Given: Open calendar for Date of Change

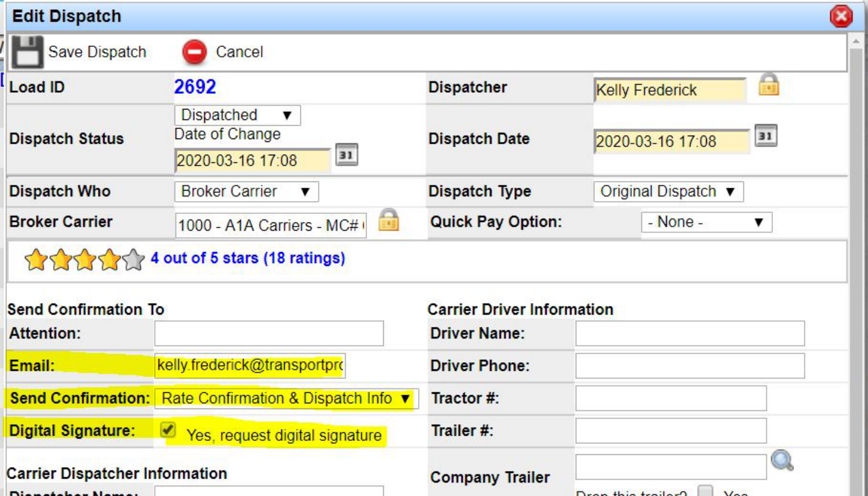Looking at the screenshot, I should tap(347, 155).
